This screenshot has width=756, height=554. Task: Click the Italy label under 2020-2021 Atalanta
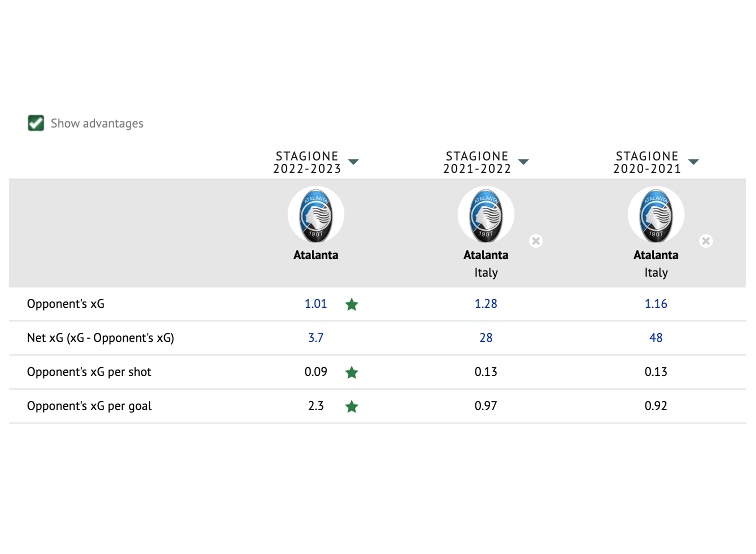tap(656, 273)
